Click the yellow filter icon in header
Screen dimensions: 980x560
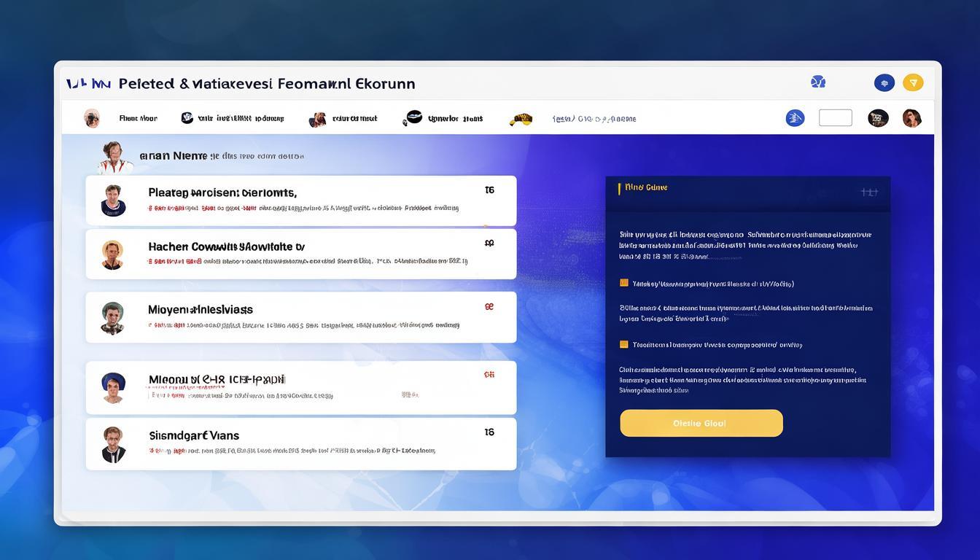(913, 83)
